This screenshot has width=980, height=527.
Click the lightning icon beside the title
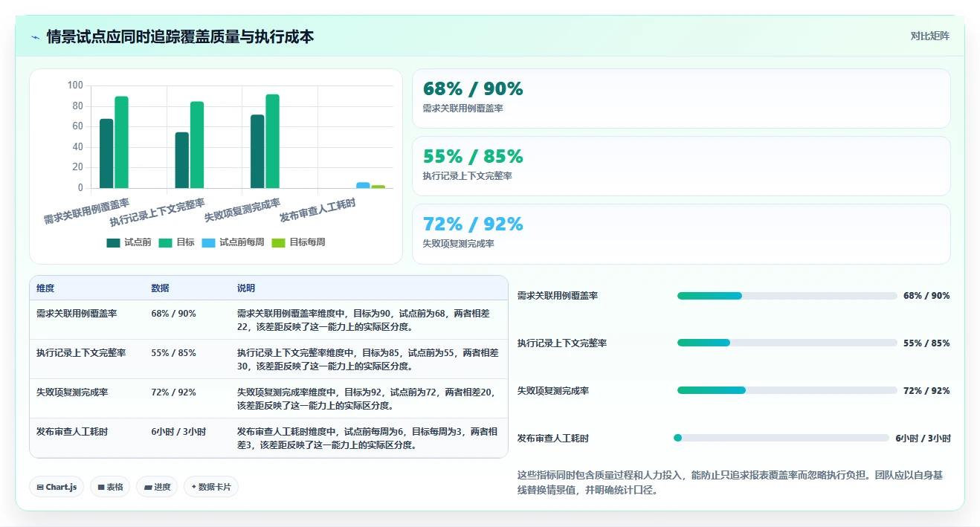pyautogui.click(x=36, y=36)
